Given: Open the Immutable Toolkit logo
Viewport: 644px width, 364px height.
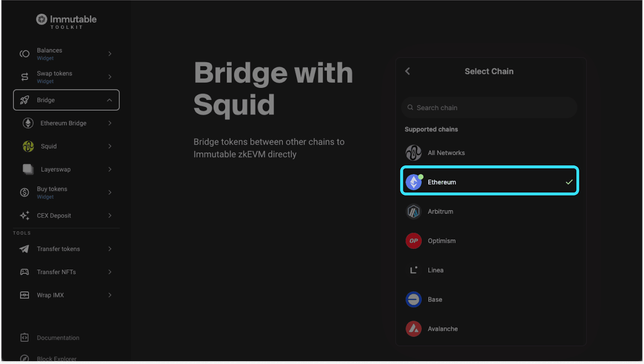Looking at the screenshot, I should point(66,21).
